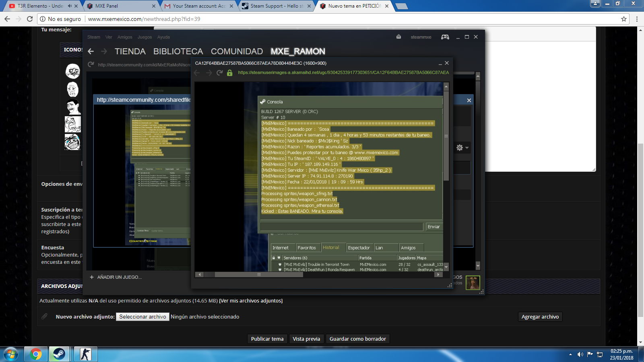The height and width of the screenshot is (362, 644).
Task: Reload the Chrome page
Action: pyautogui.click(x=29, y=19)
